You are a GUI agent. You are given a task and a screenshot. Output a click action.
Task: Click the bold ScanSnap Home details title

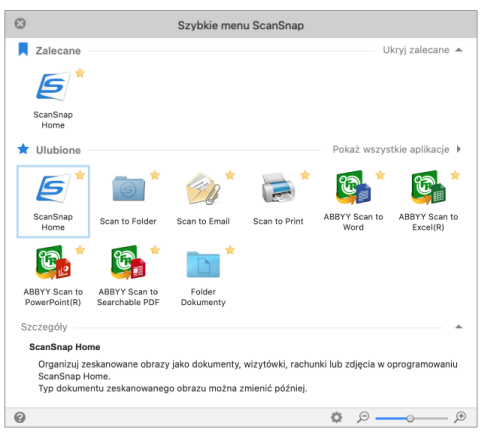point(65,347)
